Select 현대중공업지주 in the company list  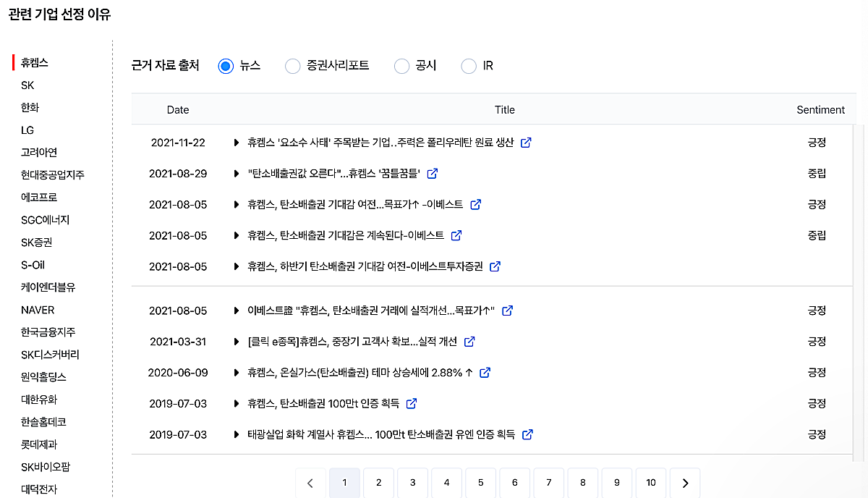pyautogui.click(x=53, y=175)
